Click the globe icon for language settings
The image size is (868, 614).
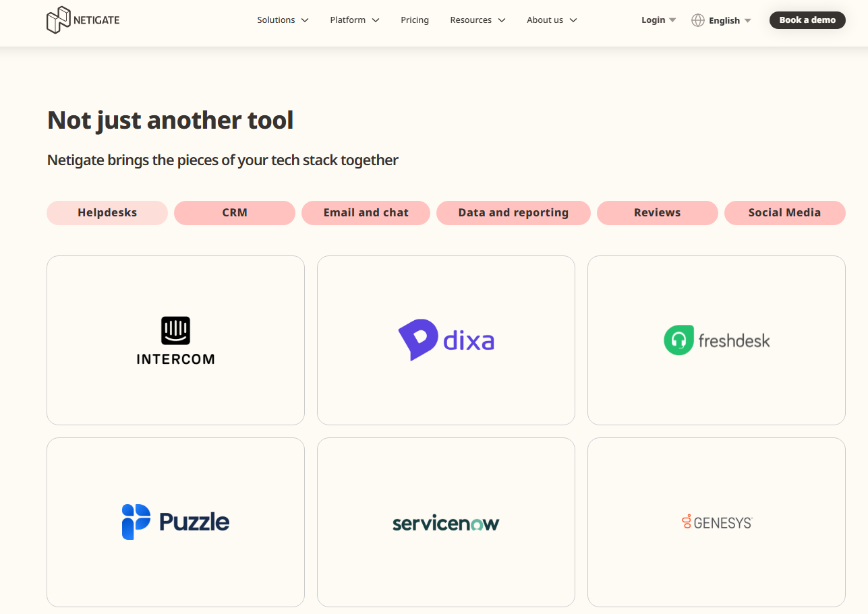coord(697,20)
